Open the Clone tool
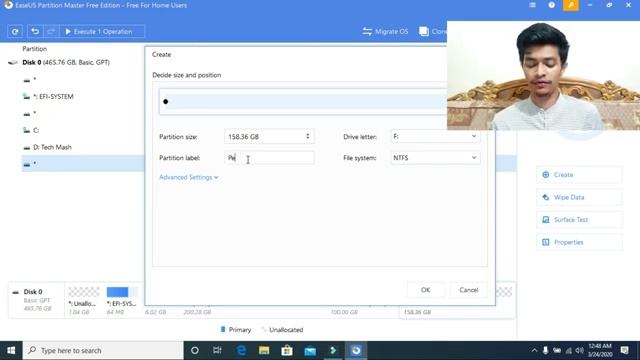640x360 pixels. 433,31
